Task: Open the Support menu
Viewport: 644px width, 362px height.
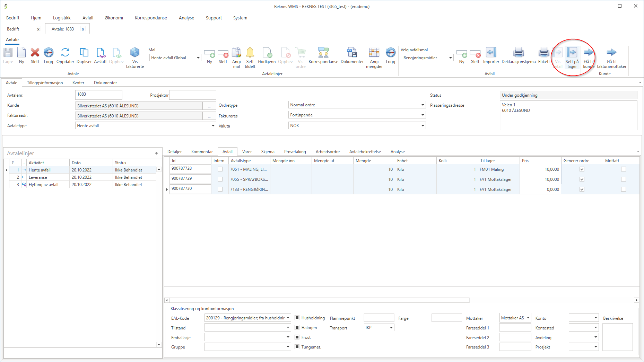Action: (x=214, y=18)
